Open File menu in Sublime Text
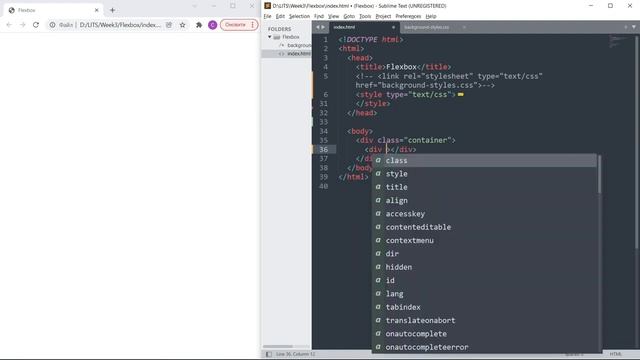Screen dimensions: 640x360 [267, 16]
